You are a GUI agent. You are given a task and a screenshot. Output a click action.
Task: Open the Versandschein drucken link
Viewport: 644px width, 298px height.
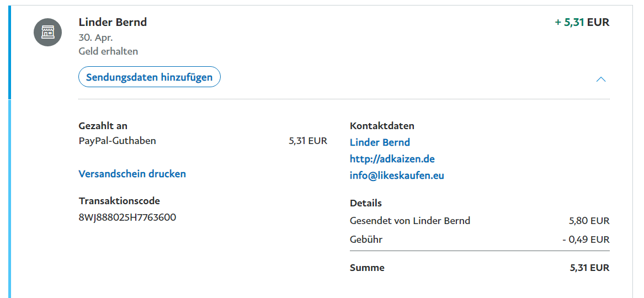(x=132, y=174)
